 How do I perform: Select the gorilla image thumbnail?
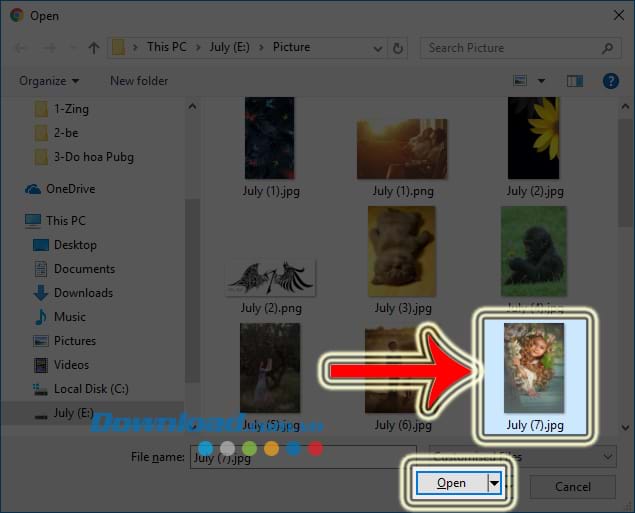pyautogui.click(x=534, y=251)
